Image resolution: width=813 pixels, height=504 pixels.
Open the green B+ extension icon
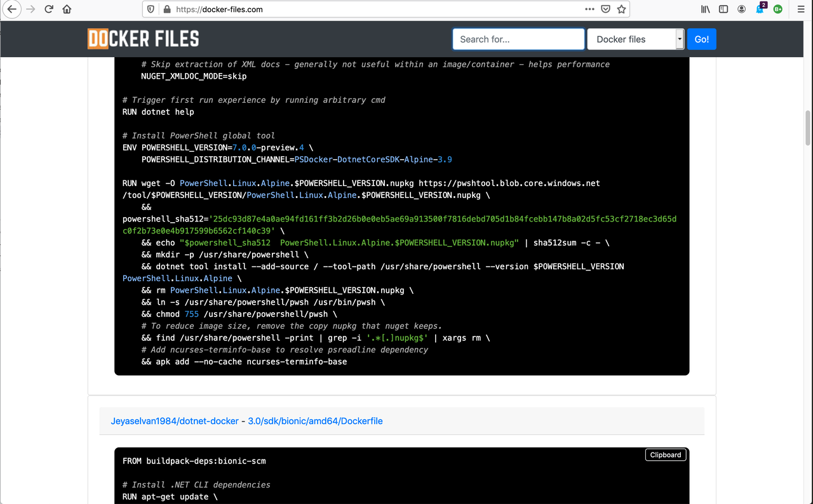click(x=777, y=9)
